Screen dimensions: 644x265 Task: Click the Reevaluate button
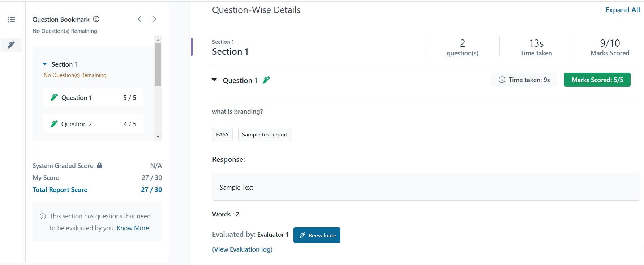point(317,235)
